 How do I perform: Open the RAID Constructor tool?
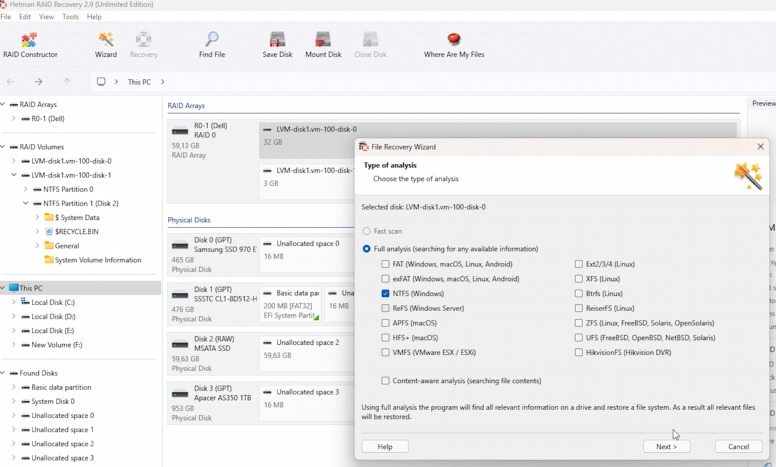click(x=30, y=45)
